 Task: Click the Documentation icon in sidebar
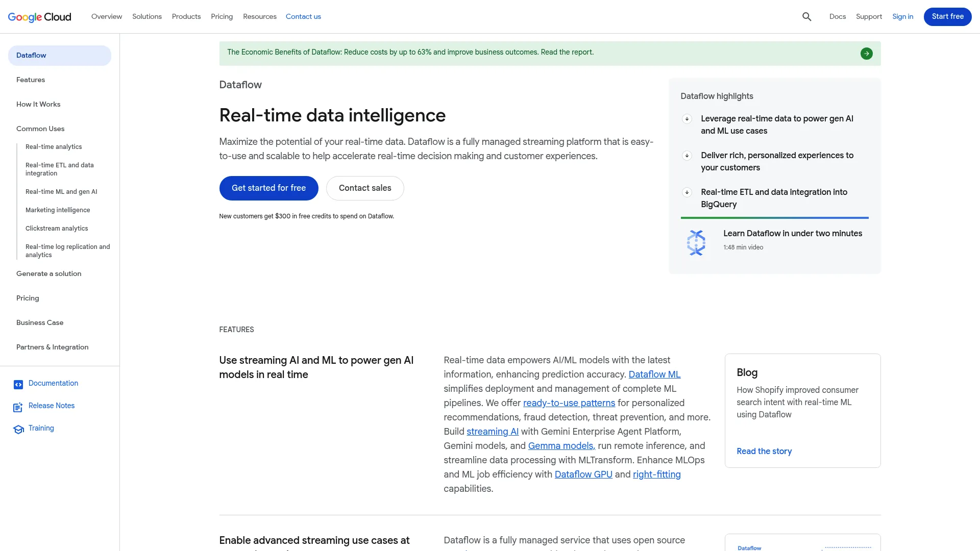(18, 385)
